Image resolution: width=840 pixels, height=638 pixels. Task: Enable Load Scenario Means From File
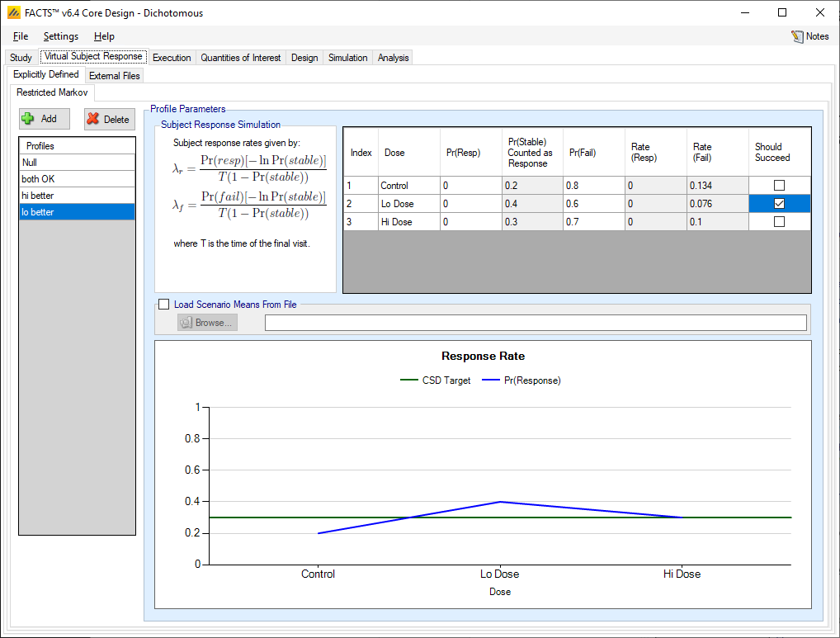tap(163, 305)
